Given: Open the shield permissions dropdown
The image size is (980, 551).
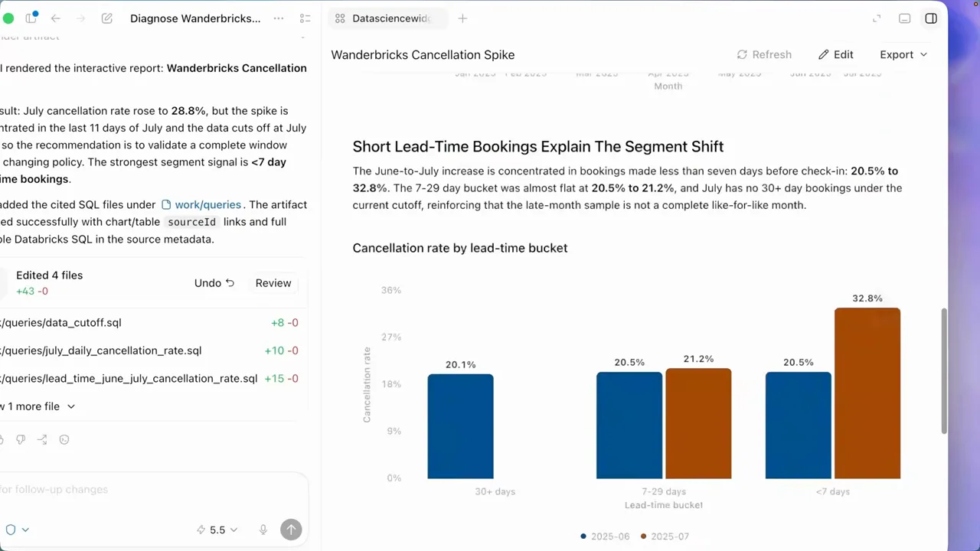Looking at the screenshot, I should pos(18,530).
